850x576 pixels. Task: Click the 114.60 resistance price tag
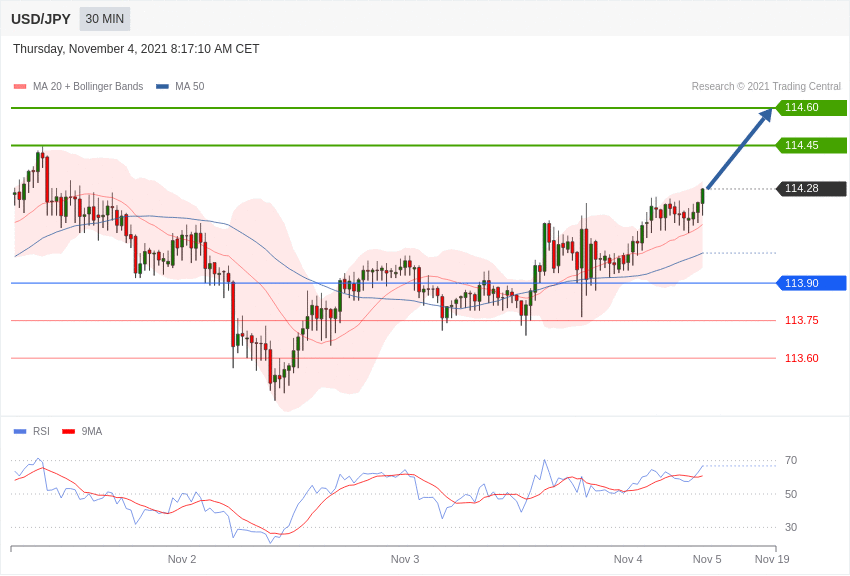(812, 107)
